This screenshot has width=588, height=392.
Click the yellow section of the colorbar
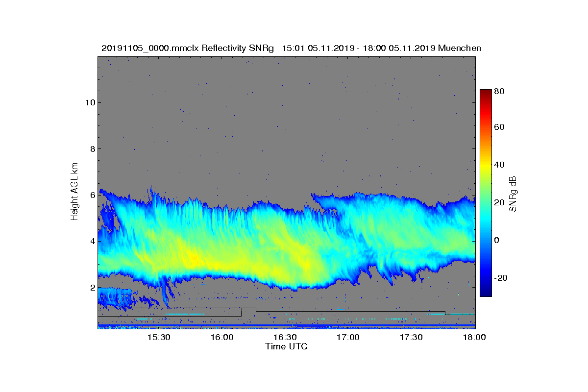point(486,167)
